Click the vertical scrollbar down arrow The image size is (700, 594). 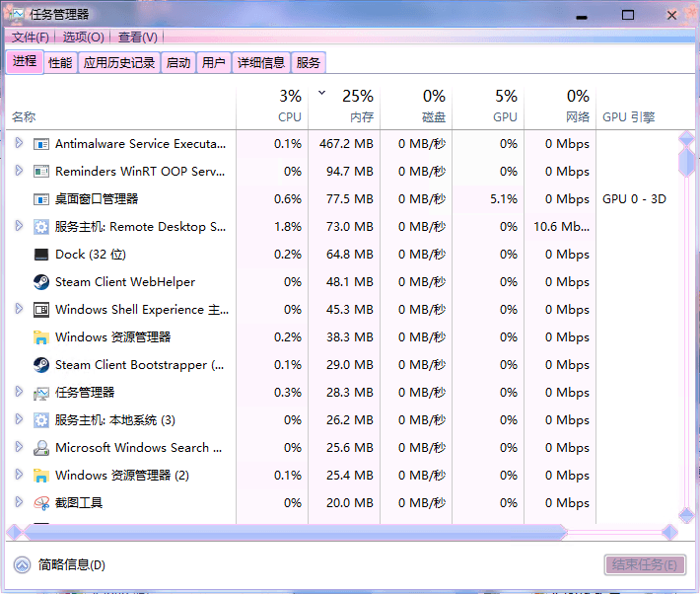click(686, 515)
